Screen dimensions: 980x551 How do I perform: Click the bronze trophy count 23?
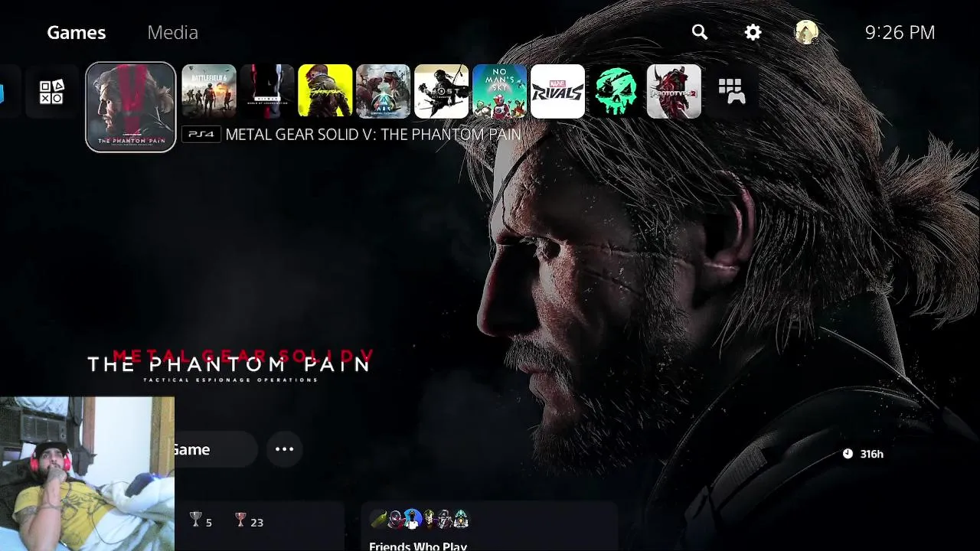point(250,522)
